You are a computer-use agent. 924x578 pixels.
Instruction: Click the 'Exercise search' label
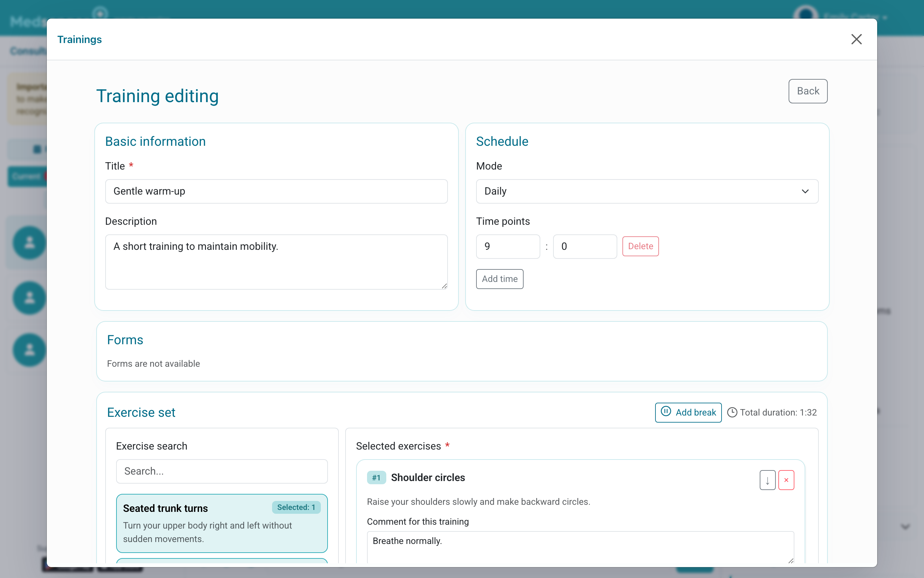151,446
